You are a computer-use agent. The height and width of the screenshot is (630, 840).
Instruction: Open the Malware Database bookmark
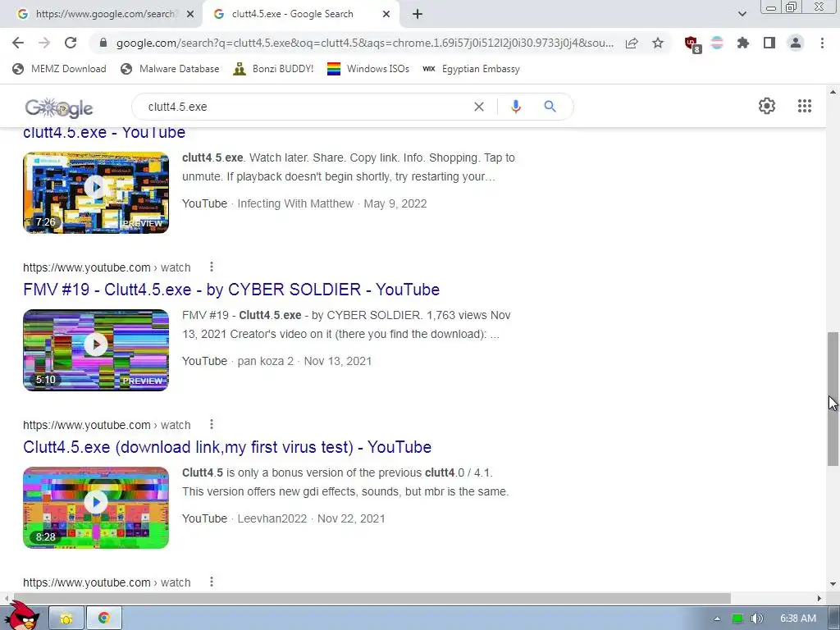tap(170, 69)
